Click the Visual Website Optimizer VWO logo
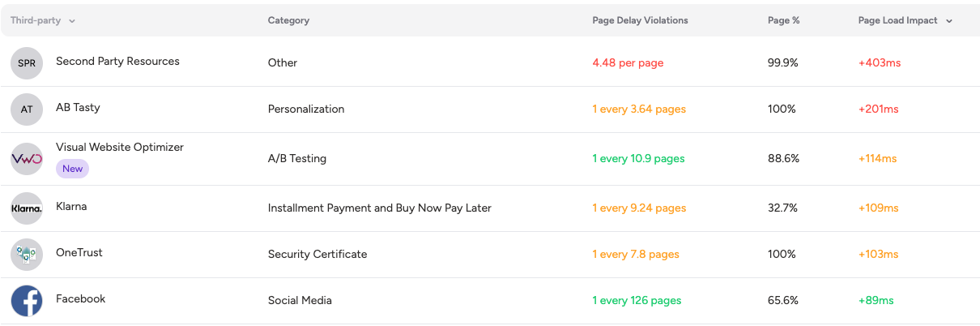 (27, 159)
